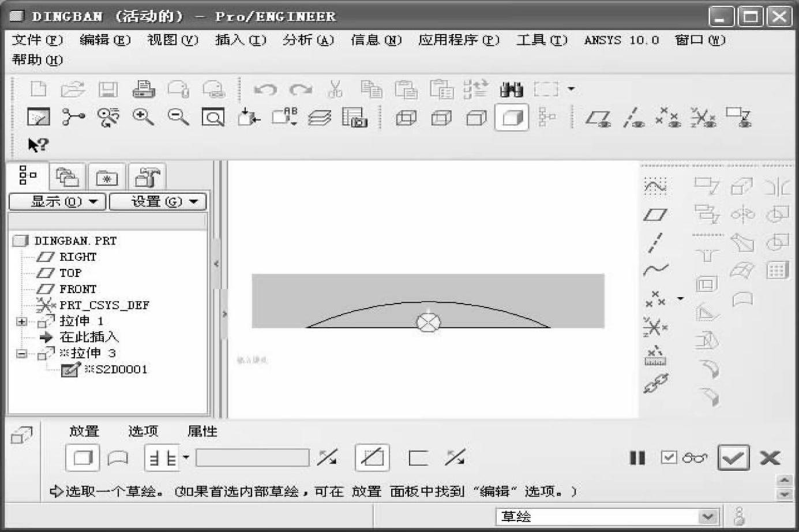Toggle coordinate systems display
Screen dimensions: 799x532
tap(703, 117)
